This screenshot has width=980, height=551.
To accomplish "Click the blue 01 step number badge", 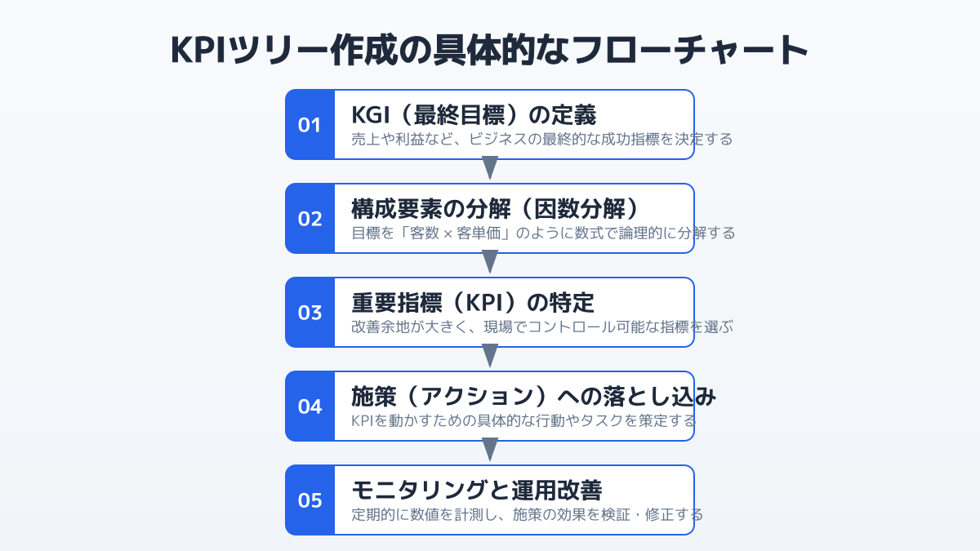I will click(310, 125).
